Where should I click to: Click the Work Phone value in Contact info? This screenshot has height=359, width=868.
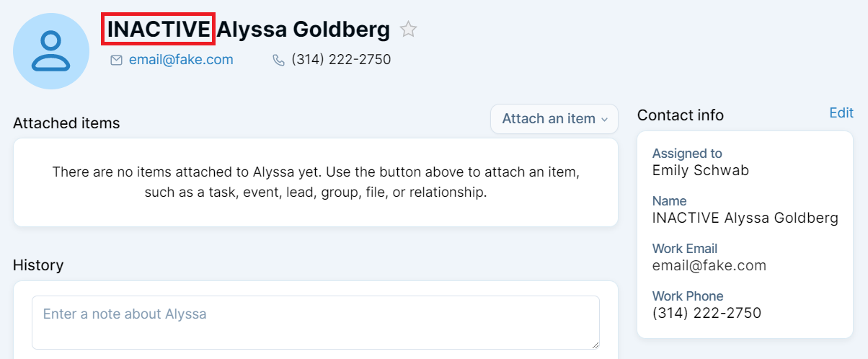pyautogui.click(x=707, y=313)
